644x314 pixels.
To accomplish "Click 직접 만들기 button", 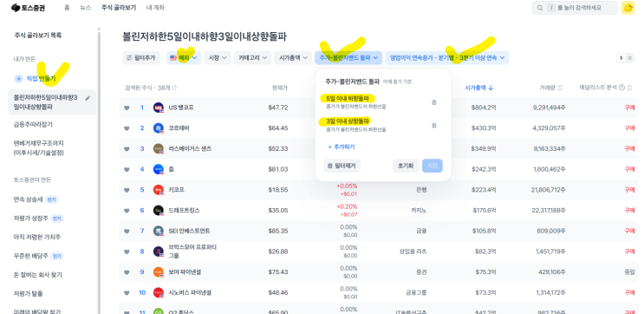I will click(x=36, y=78).
